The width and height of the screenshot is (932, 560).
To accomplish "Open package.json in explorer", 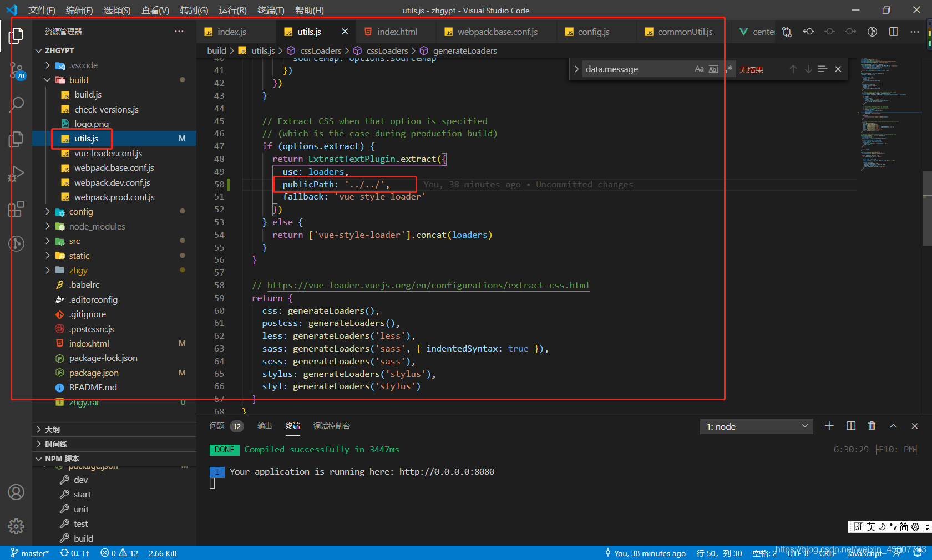I will (x=94, y=373).
